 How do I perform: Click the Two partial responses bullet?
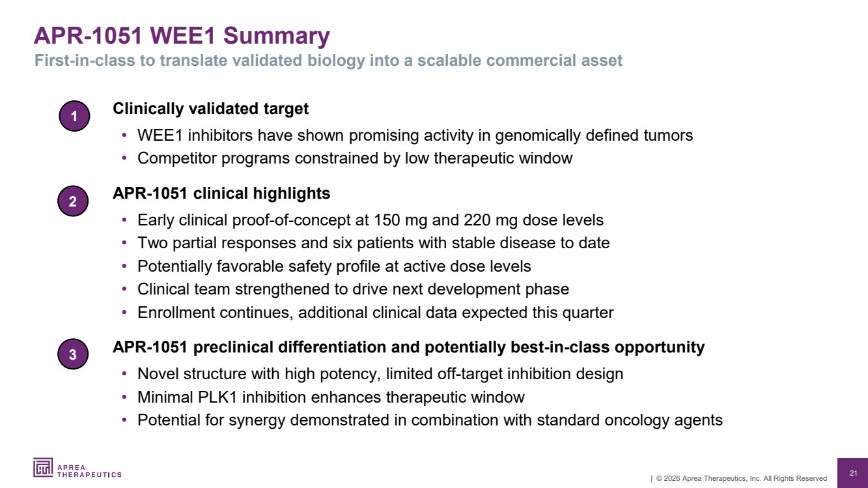tap(373, 244)
